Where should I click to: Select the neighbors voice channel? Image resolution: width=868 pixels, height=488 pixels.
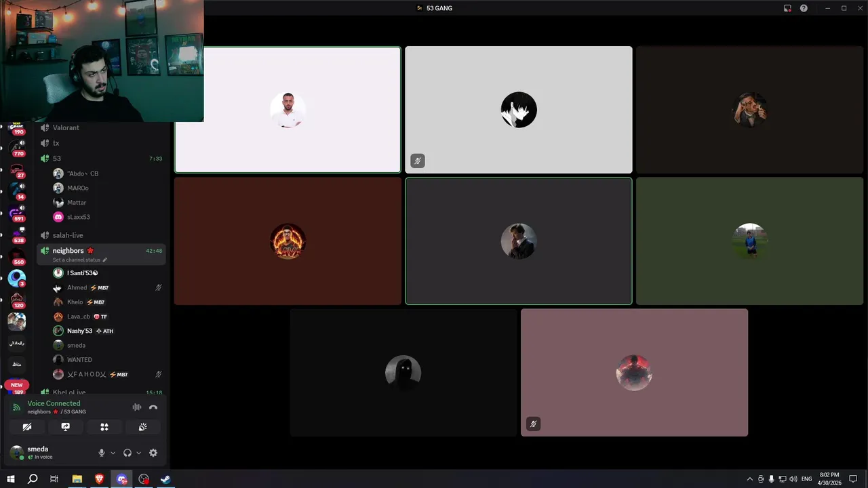[x=102, y=254]
